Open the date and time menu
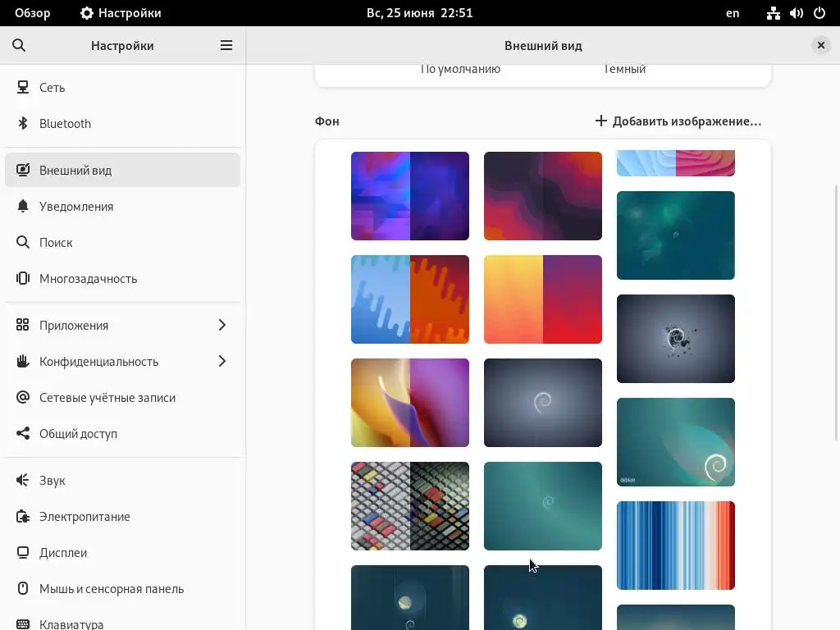840x630 pixels. tap(419, 13)
